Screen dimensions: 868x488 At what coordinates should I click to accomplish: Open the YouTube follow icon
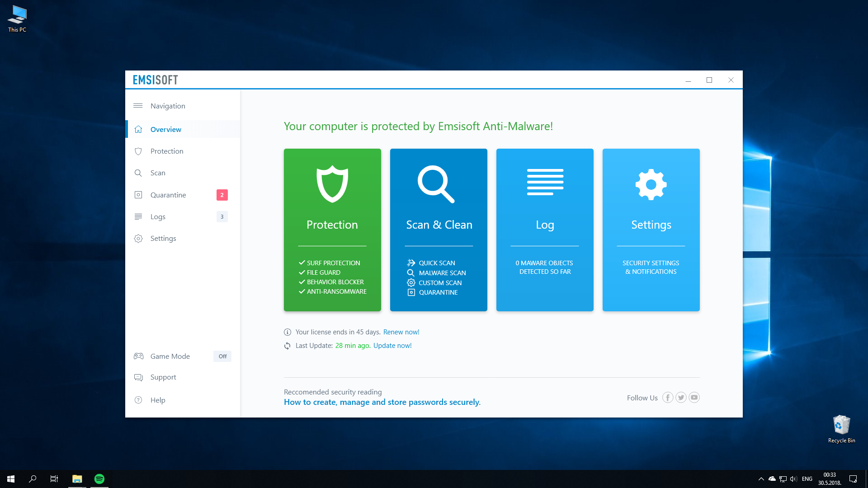tap(694, 398)
